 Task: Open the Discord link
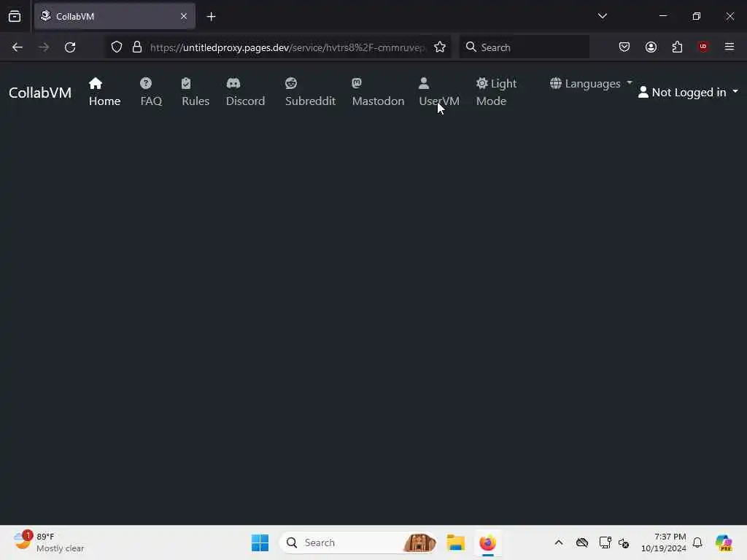pyautogui.click(x=245, y=92)
